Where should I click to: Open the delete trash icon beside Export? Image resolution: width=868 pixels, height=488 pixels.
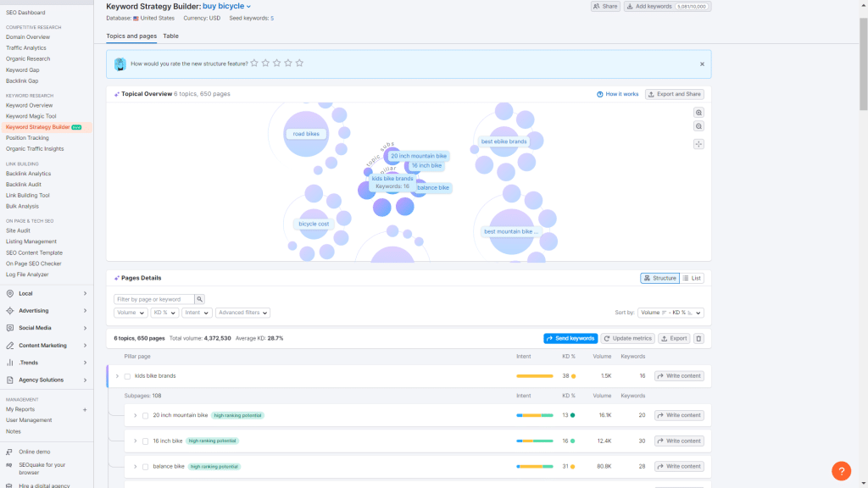697,339
